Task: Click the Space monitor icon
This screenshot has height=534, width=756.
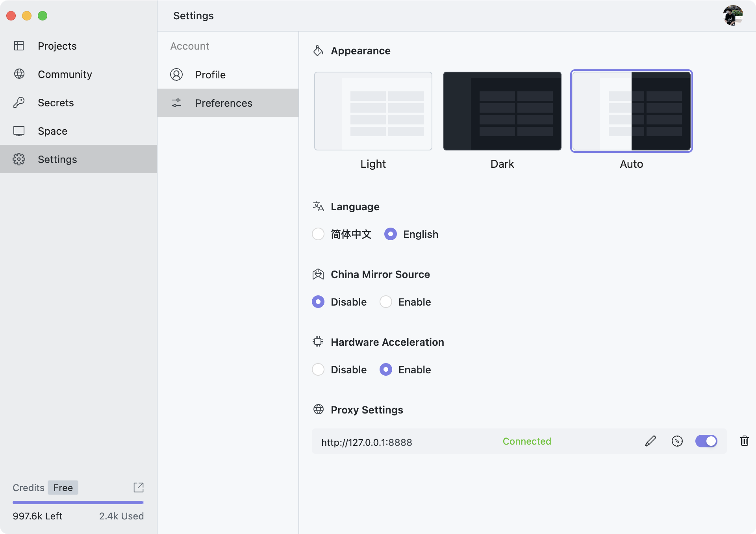Action: 19,131
